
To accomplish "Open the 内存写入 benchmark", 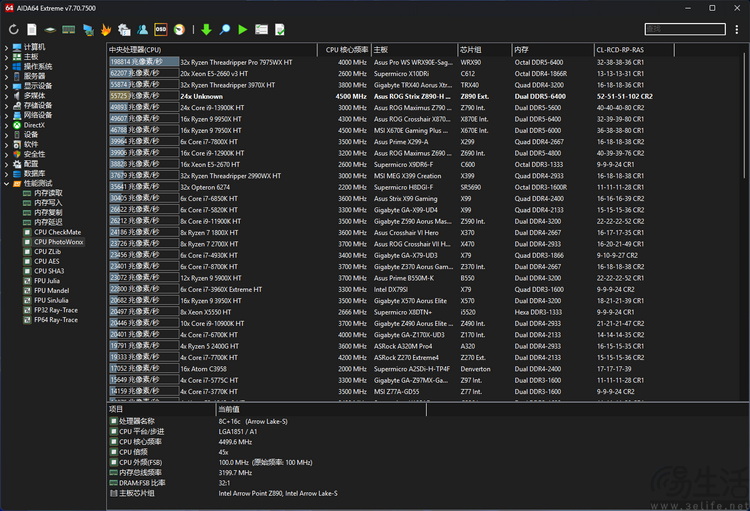I will (x=48, y=203).
